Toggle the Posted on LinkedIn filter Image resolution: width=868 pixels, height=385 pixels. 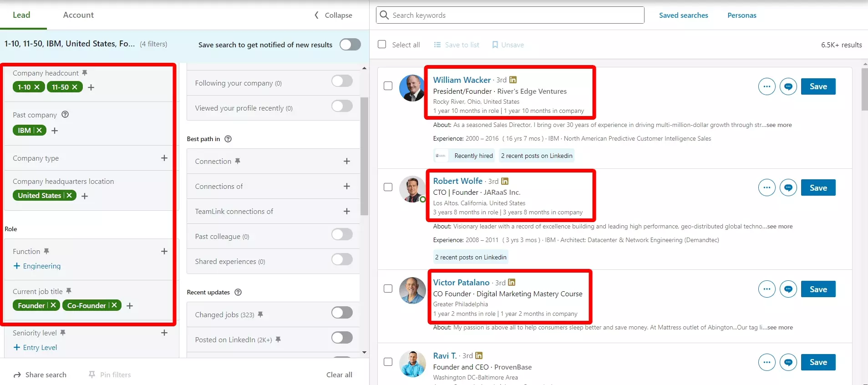pyautogui.click(x=342, y=338)
